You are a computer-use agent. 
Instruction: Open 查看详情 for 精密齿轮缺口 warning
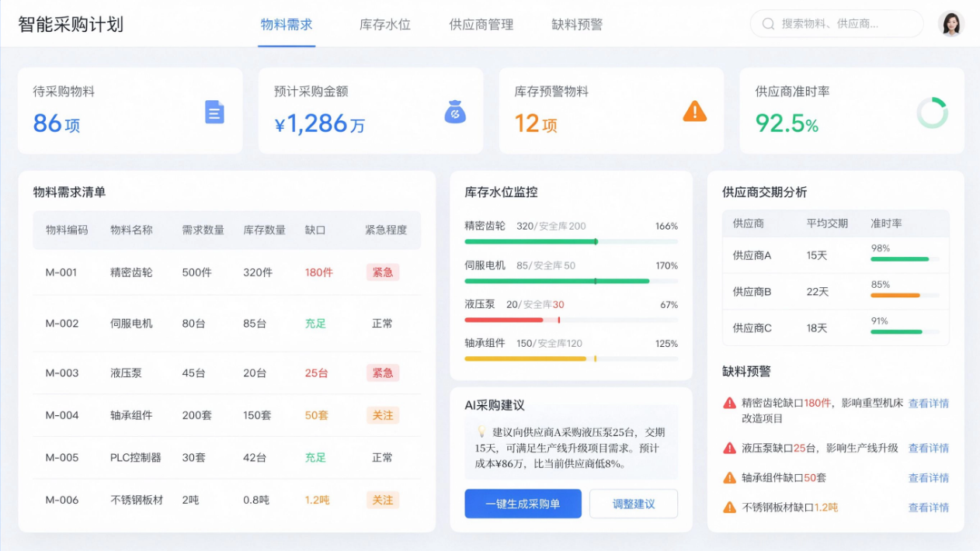[929, 404]
